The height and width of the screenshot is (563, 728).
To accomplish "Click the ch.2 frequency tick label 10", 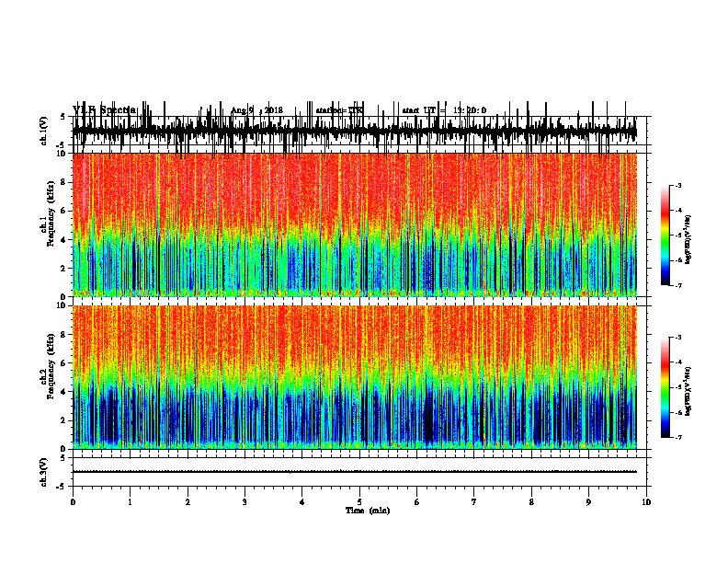I will tap(63, 305).
